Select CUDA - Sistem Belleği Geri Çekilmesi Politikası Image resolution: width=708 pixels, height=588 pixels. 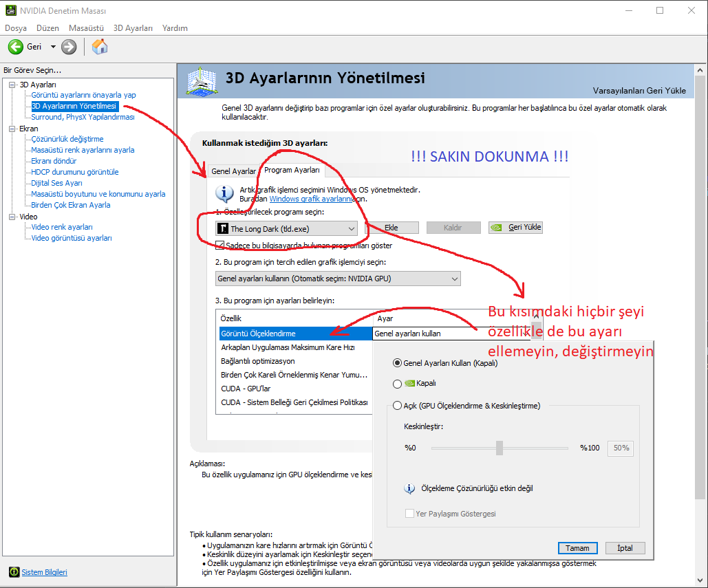(294, 402)
